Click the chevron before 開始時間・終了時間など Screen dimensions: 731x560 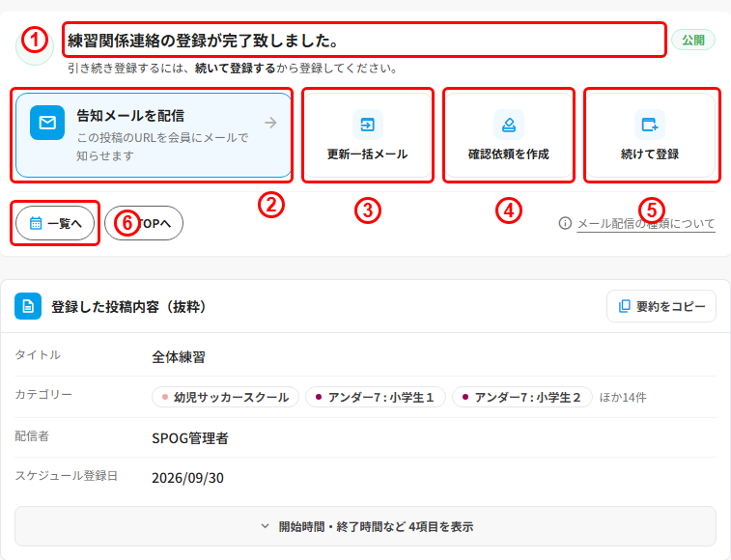click(x=265, y=526)
